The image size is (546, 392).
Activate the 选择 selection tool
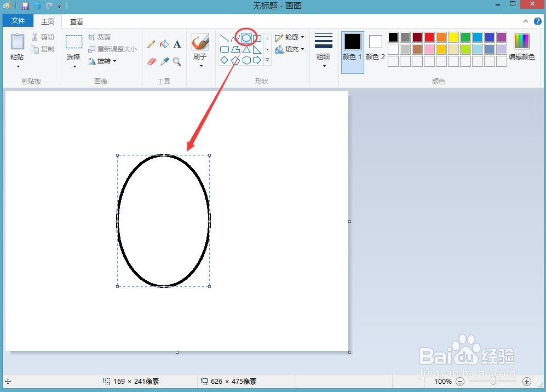[x=73, y=44]
